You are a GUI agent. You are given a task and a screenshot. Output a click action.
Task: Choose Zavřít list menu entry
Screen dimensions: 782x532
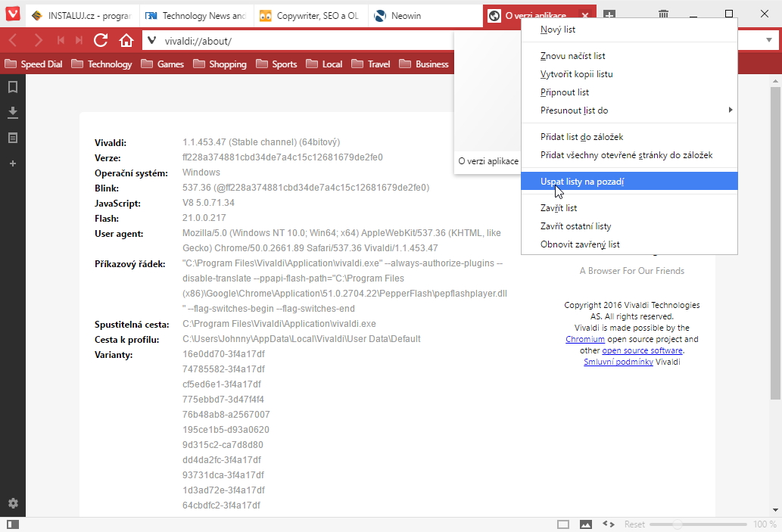pyautogui.click(x=629, y=208)
